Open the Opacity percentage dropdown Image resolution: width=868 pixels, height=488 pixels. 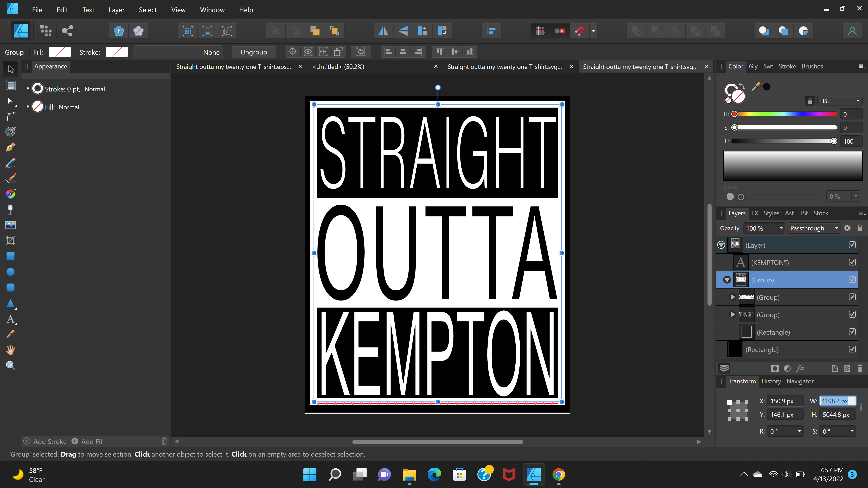tap(781, 228)
